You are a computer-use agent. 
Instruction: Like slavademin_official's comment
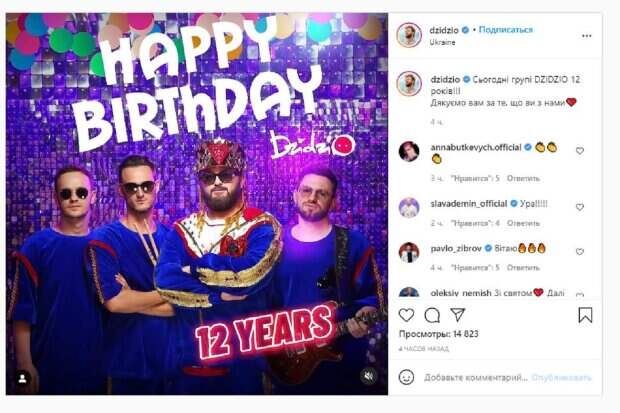[x=579, y=207]
